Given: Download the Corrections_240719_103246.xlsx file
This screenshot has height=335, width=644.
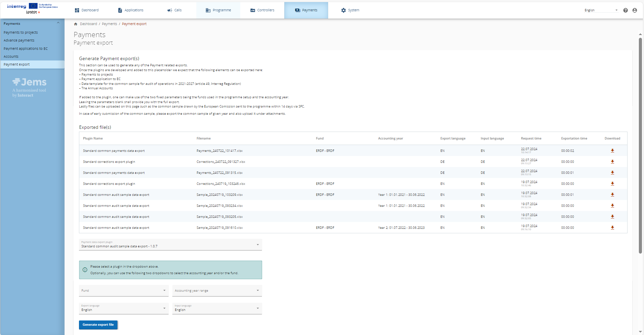Looking at the screenshot, I should click(612, 184).
